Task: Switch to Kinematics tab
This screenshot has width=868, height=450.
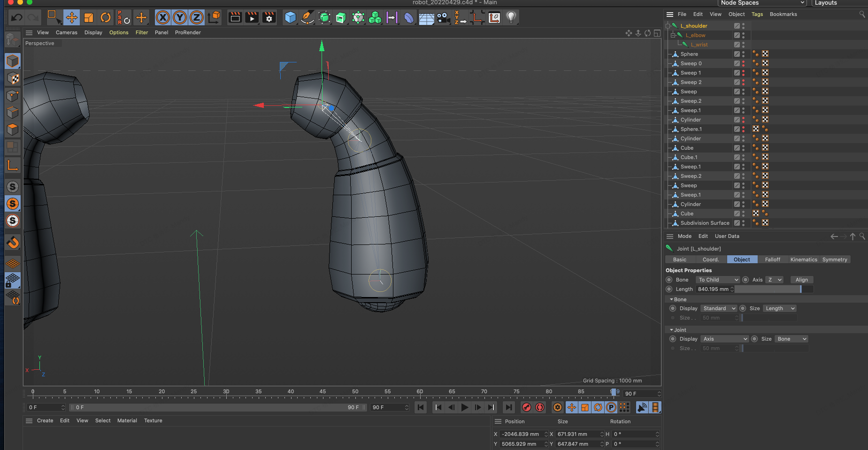Action: coord(804,259)
